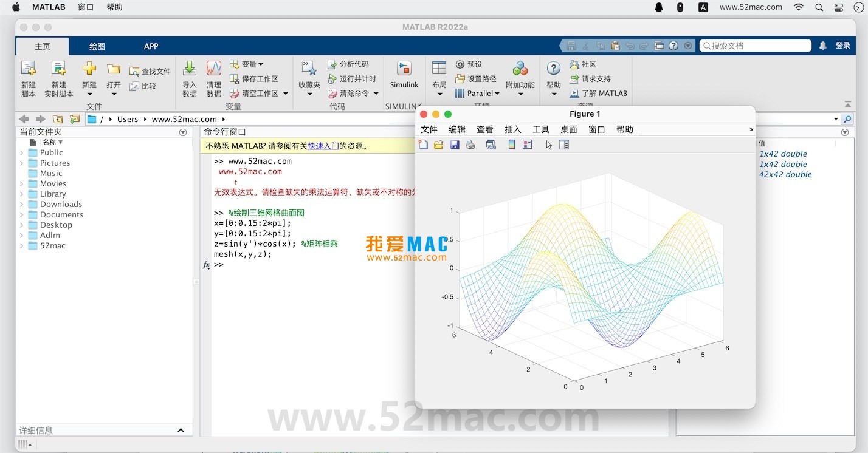The image size is (868, 453).
Task: Click the 导入数据 (Import Data) icon
Action: point(190,68)
